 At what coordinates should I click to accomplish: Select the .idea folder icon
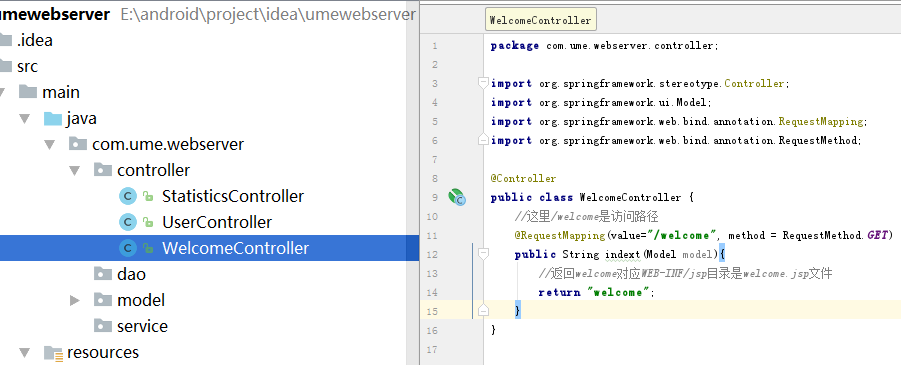point(5,40)
